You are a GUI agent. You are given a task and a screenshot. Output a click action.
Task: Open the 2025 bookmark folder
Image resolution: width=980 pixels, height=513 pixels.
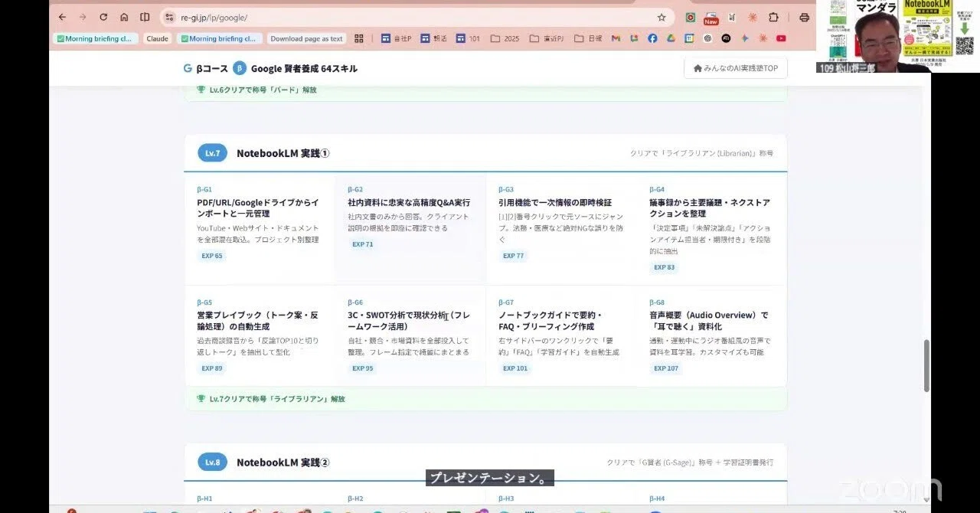coord(505,38)
